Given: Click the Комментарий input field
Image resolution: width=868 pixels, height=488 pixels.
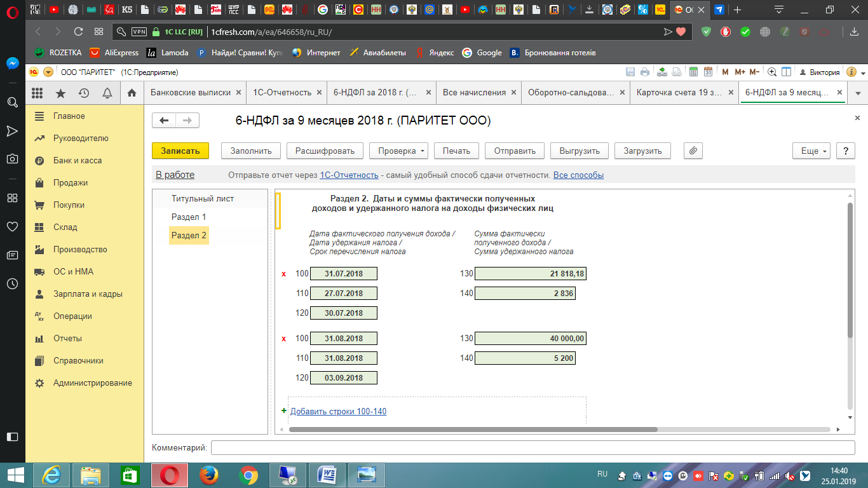Looking at the screenshot, I should [532, 448].
